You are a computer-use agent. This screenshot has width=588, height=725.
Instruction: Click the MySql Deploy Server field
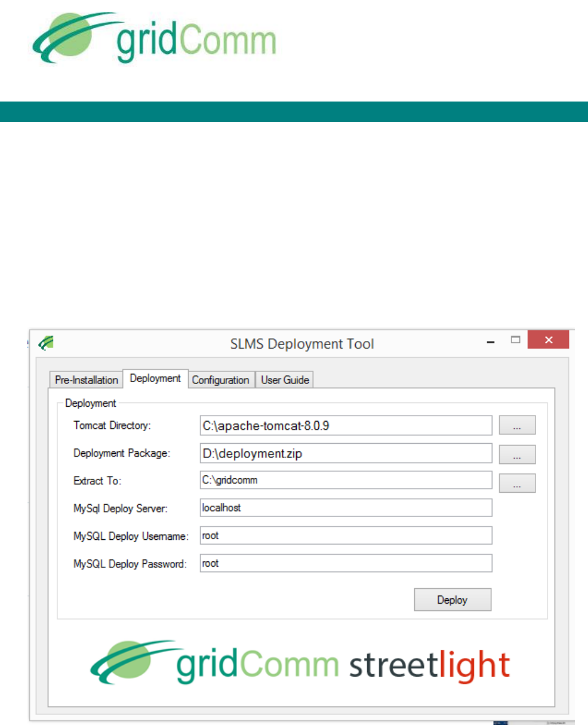346,508
